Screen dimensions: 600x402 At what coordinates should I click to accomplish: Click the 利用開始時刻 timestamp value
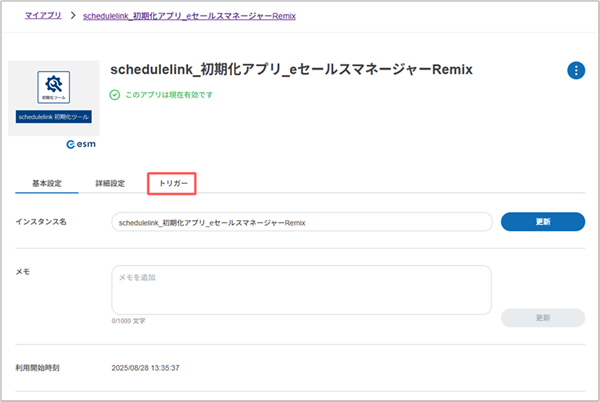pos(145,368)
